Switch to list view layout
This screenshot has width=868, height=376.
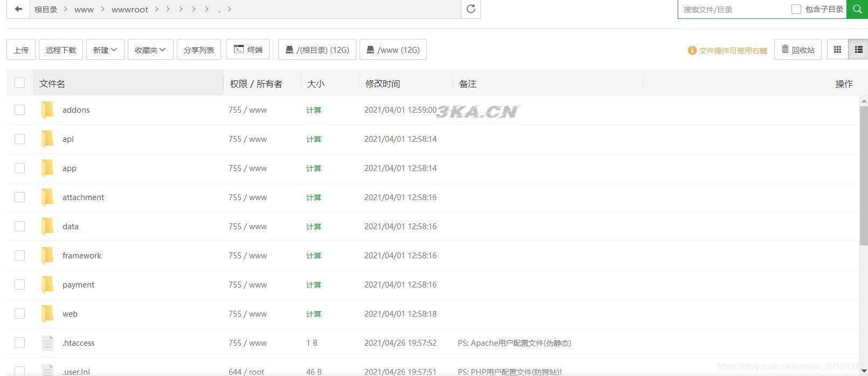pyautogui.click(x=858, y=50)
